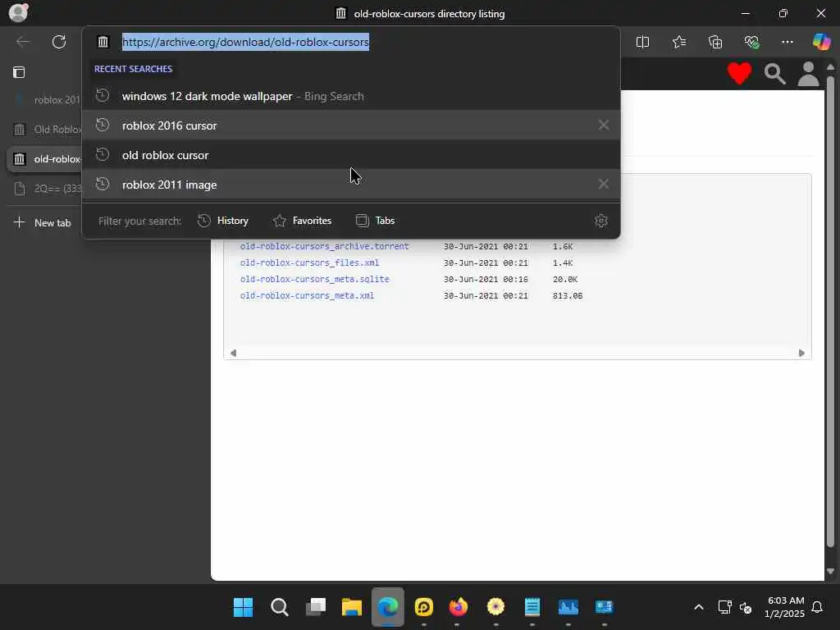Viewport: 840px width, 630px height.
Task: Click the red heart donate icon
Action: (x=739, y=73)
